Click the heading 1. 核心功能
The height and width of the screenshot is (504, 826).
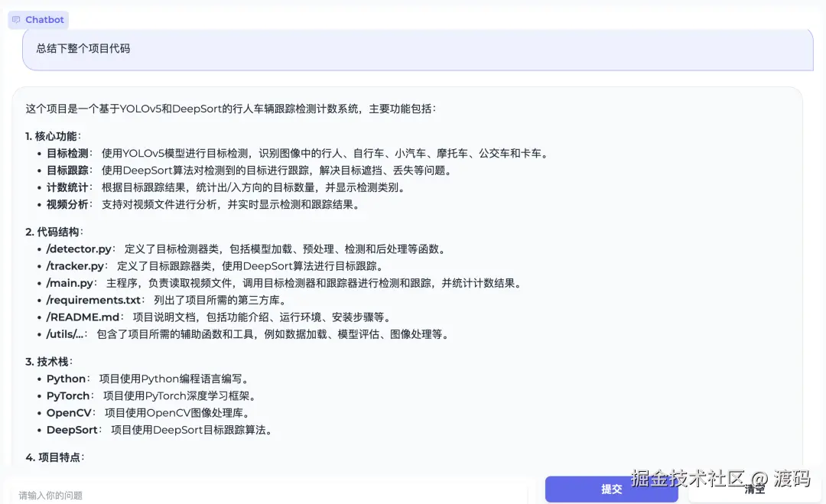[54, 136]
